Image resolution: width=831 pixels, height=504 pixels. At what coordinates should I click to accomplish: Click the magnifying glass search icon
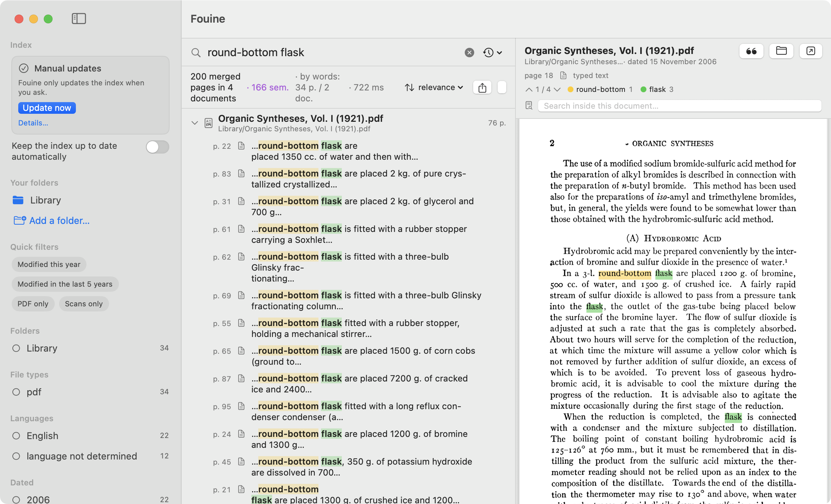[196, 53]
